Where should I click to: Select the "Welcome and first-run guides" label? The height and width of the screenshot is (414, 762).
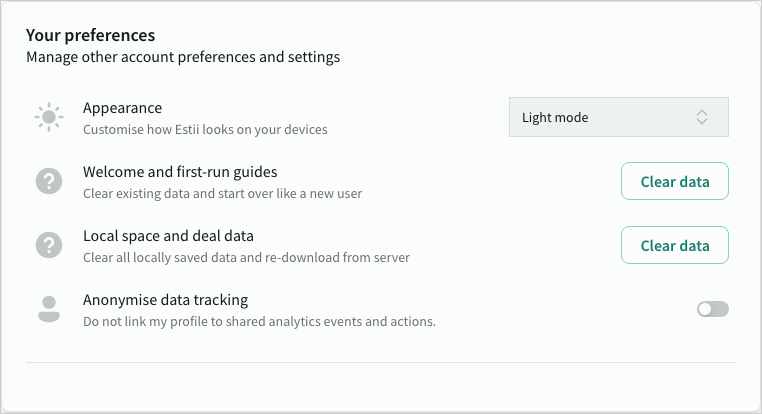[180, 172]
